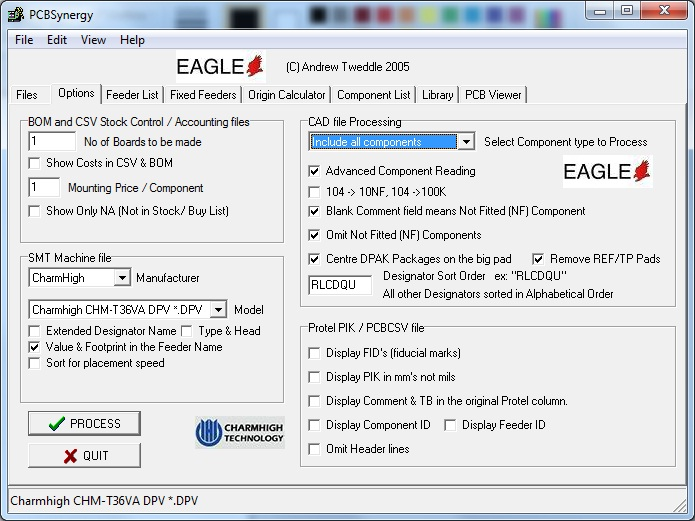
Task: Uncheck Omit Not Fitted (NF) Components
Action: [x=314, y=235]
